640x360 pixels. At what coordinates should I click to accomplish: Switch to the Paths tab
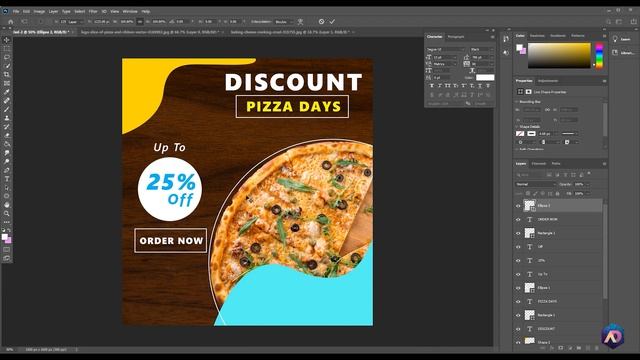556,164
